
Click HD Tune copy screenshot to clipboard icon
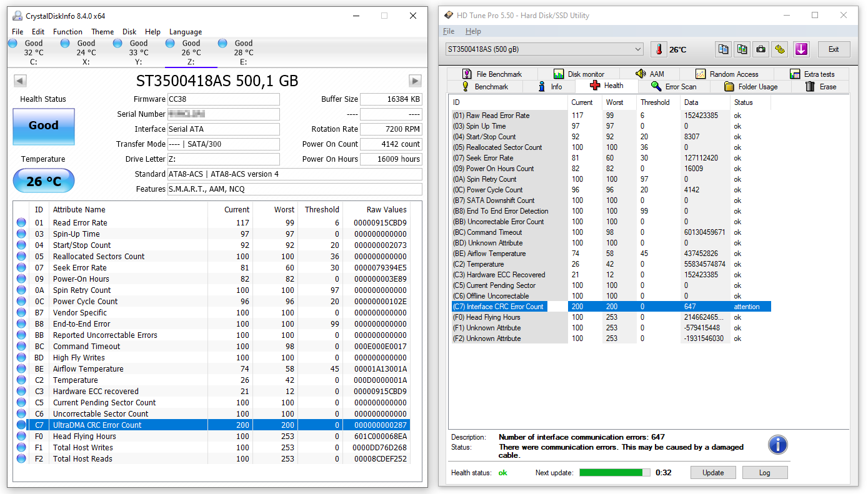tap(742, 49)
